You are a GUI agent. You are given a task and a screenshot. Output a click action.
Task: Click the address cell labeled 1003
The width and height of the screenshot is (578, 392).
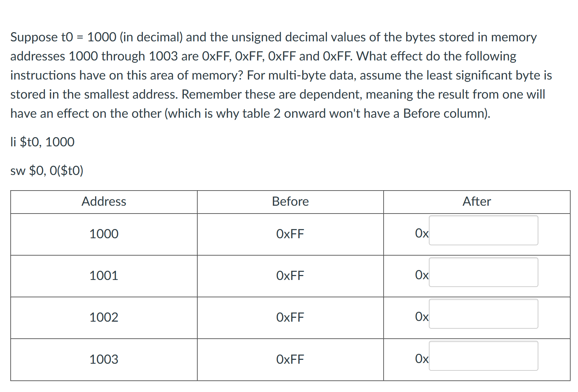(104, 359)
